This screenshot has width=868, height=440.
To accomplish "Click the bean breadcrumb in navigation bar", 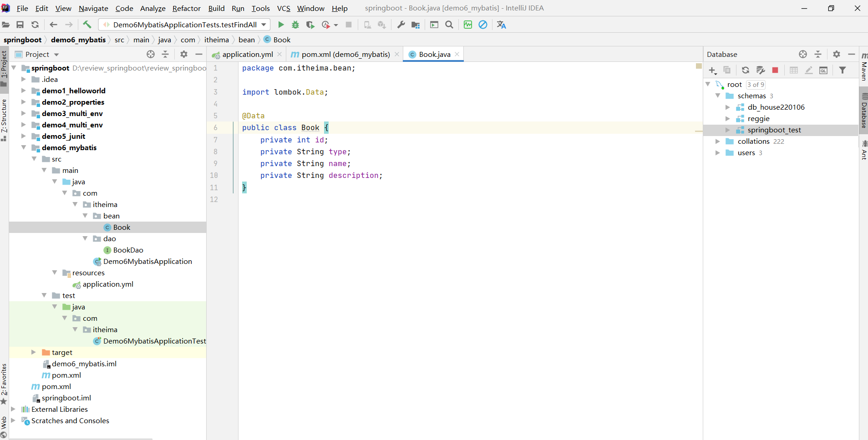I will (246, 40).
